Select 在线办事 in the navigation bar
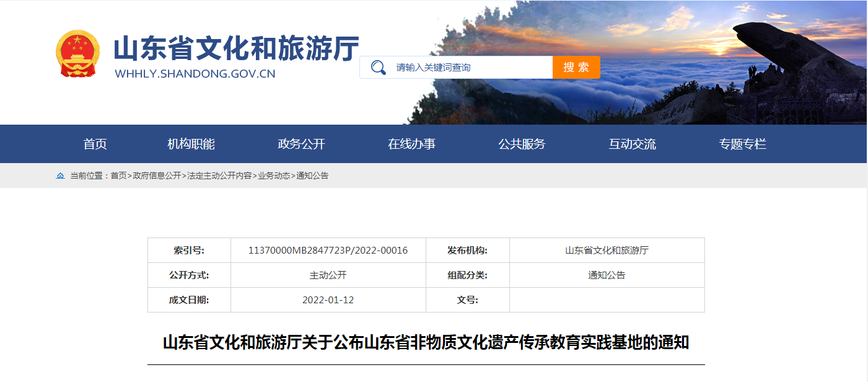 coord(411,144)
